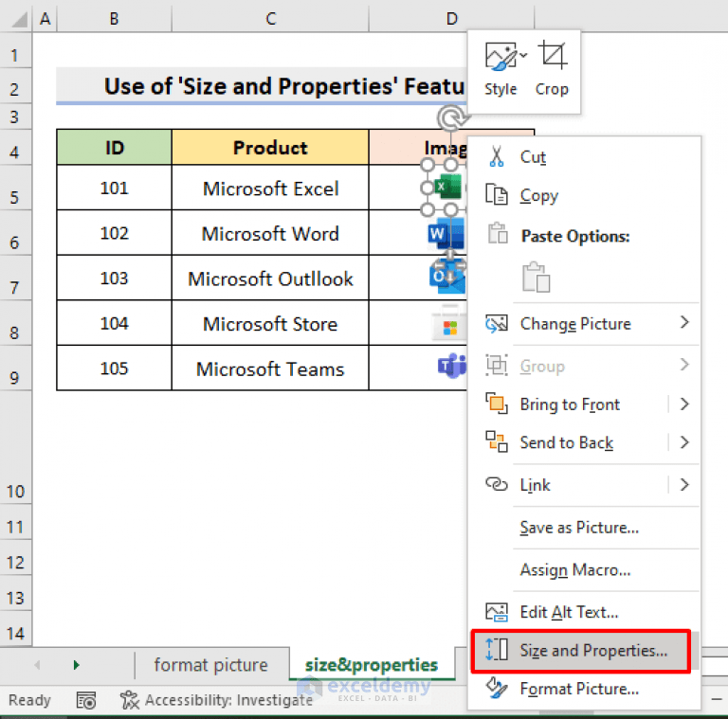
Task: Click the cell containing Microsoft Outllook
Action: [270, 278]
